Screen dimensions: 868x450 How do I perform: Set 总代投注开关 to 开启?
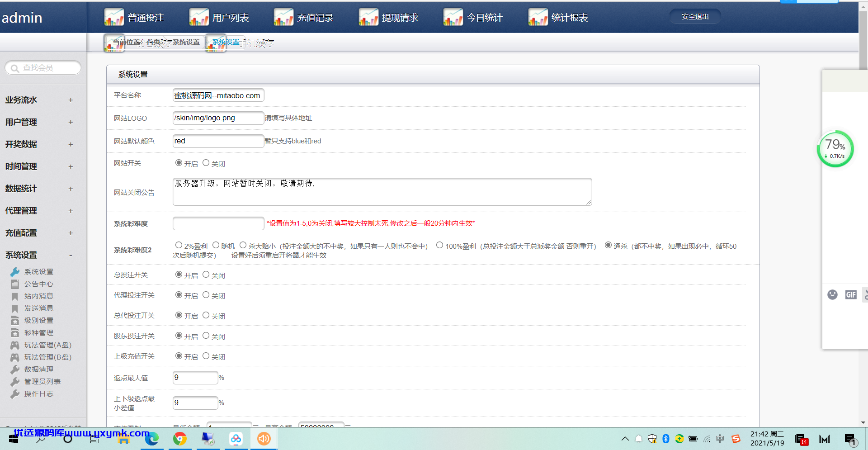179,315
